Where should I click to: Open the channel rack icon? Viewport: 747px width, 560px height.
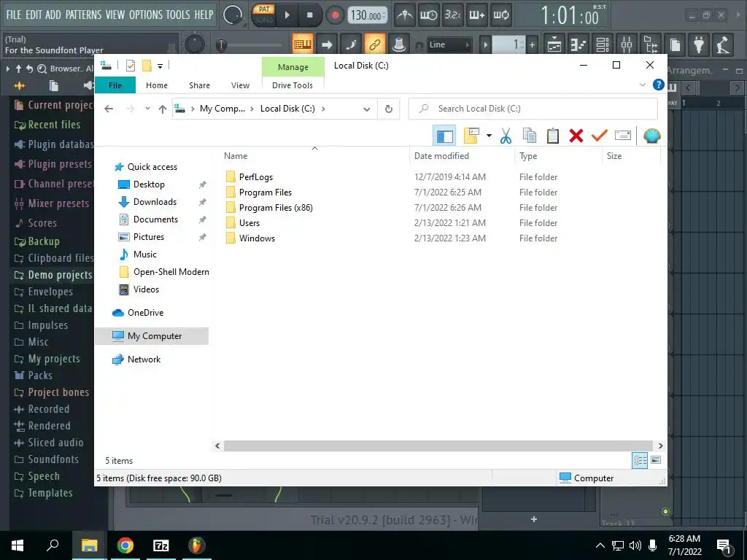click(x=603, y=44)
